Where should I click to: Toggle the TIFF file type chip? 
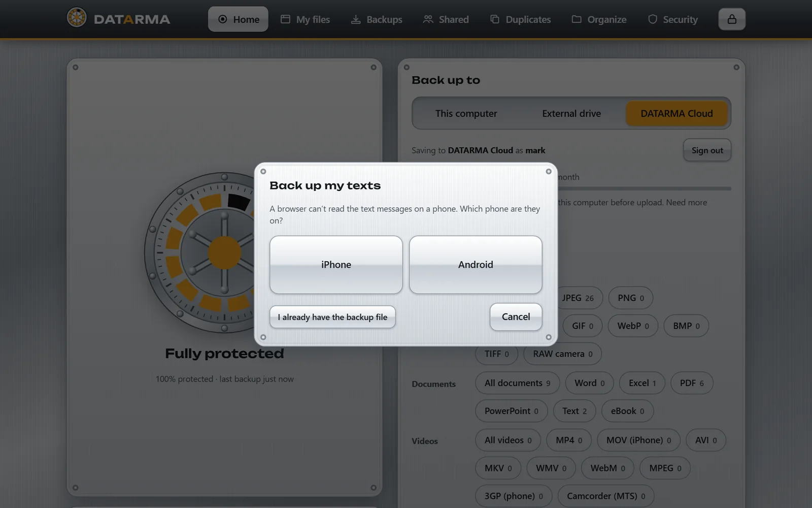click(x=496, y=354)
